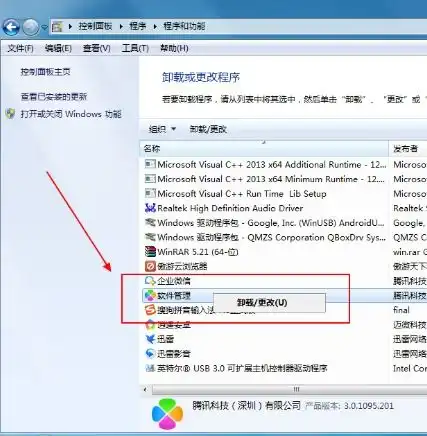The image size is (427, 436).
Task: Click the Forward navigation arrow
Action: click(x=31, y=27)
